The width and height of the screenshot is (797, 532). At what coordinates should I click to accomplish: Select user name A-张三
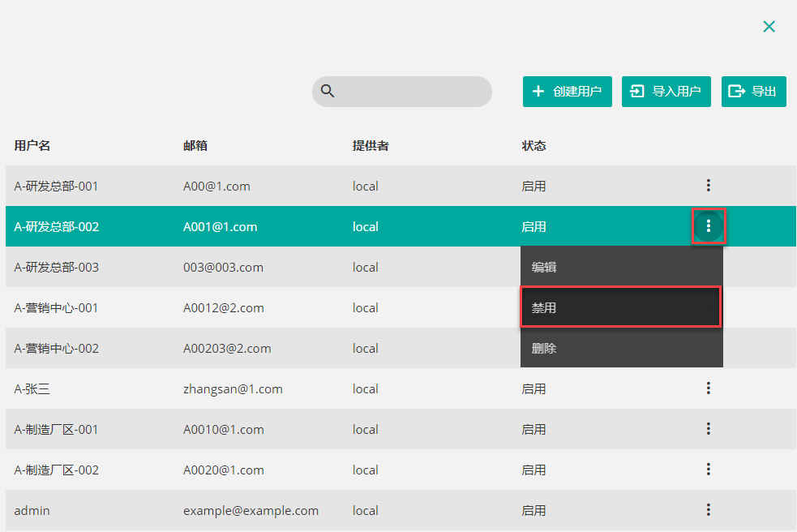pyautogui.click(x=32, y=389)
